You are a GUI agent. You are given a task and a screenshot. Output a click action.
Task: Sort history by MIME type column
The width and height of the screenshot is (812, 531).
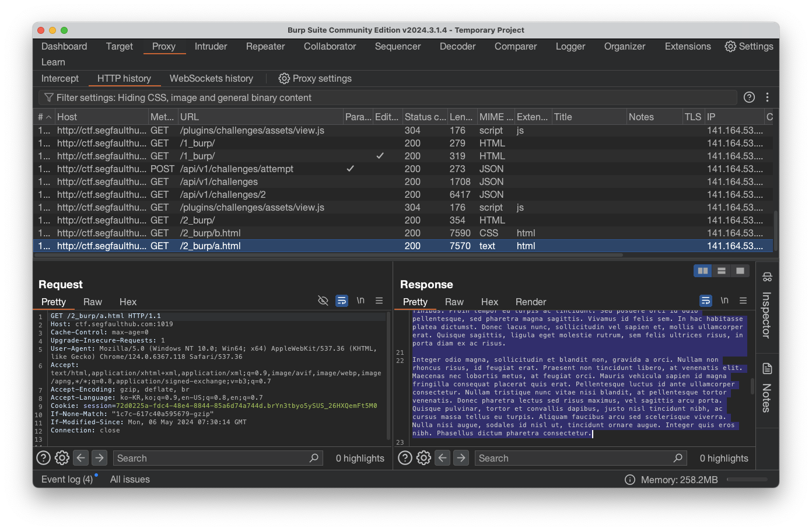click(x=496, y=117)
